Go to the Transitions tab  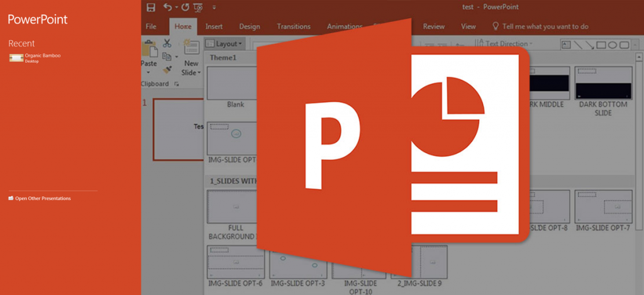(293, 26)
